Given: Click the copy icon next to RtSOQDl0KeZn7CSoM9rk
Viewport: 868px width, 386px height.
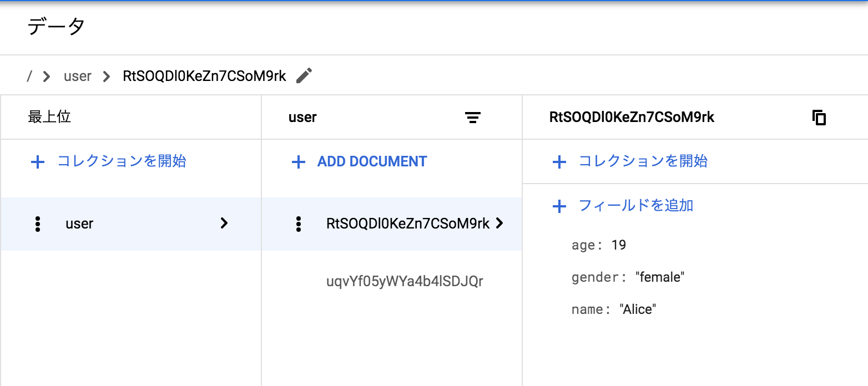Looking at the screenshot, I should tap(819, 117).
